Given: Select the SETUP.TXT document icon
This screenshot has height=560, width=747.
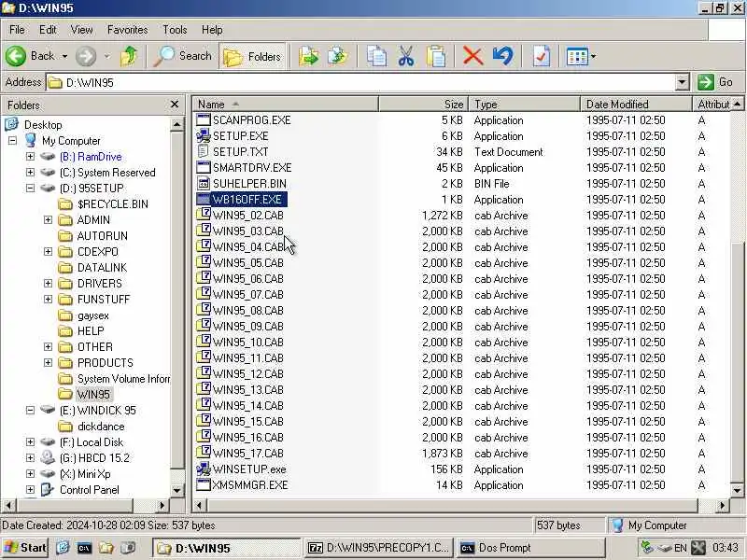Looking at the screenshot, I should (x=204, y=151).
